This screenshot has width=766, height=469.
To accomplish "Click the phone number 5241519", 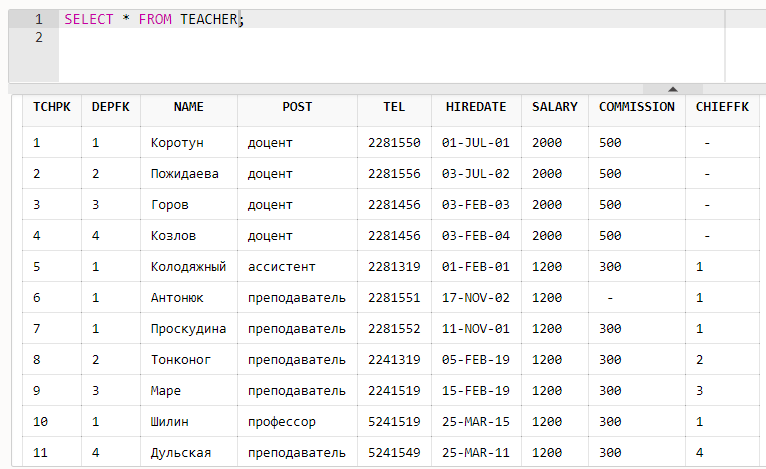I will (394, 422).
